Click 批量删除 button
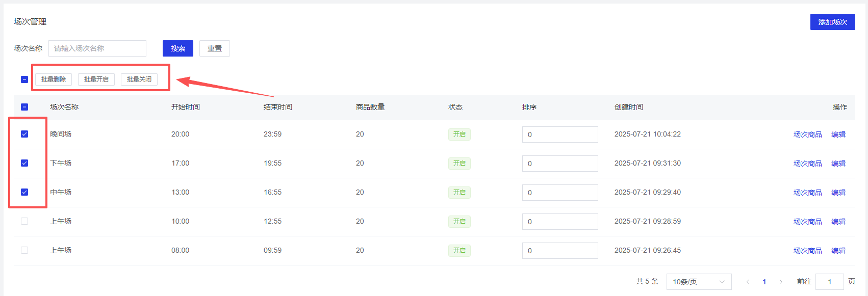868x296 pixels. (x=54, y=79)
